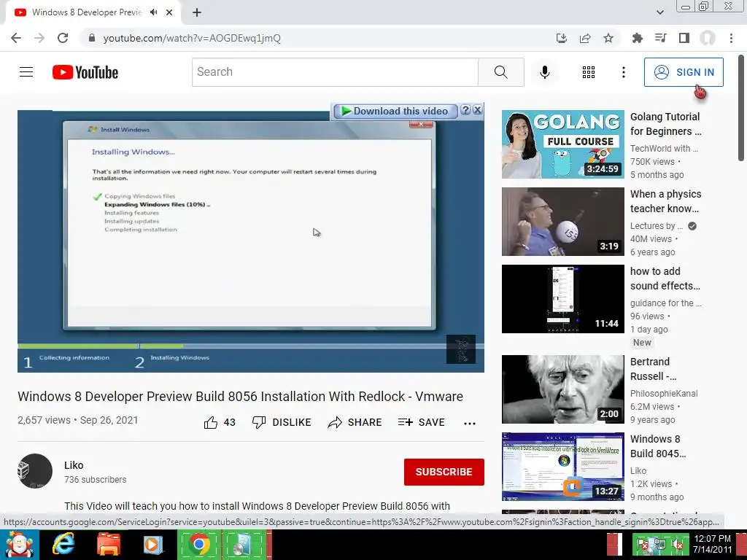The height and width of the screenshot is (560, 747).
Task: Share this page via address bar icon
Action: click(584, 38)
